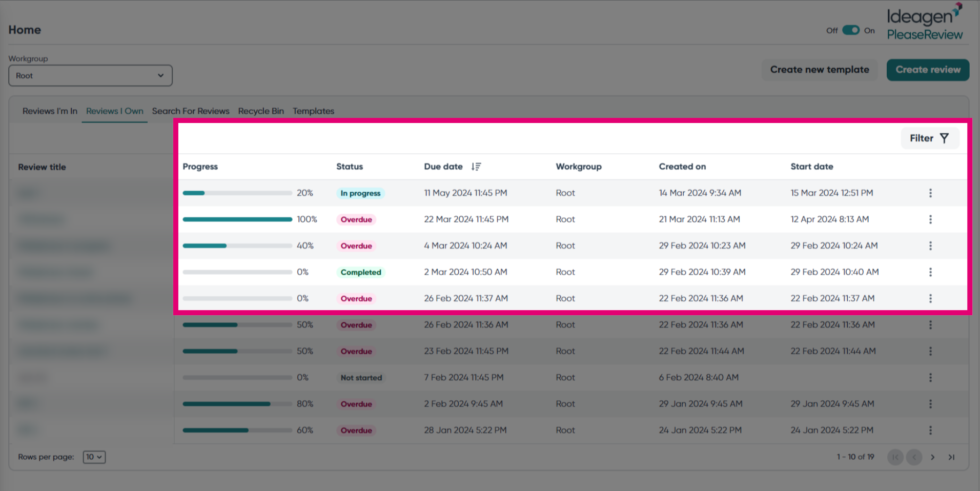Click due date 11 May 2024 11:45 PM

coord(465,193)
